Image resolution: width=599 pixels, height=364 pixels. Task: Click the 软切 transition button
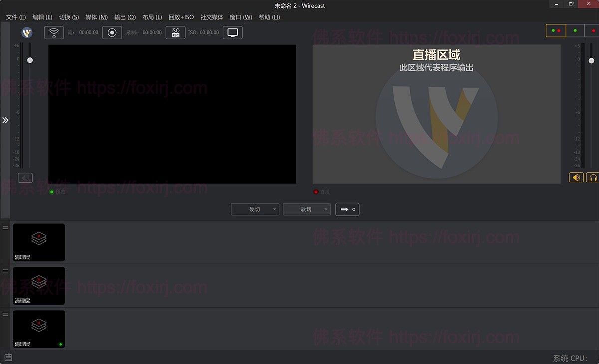304,209
